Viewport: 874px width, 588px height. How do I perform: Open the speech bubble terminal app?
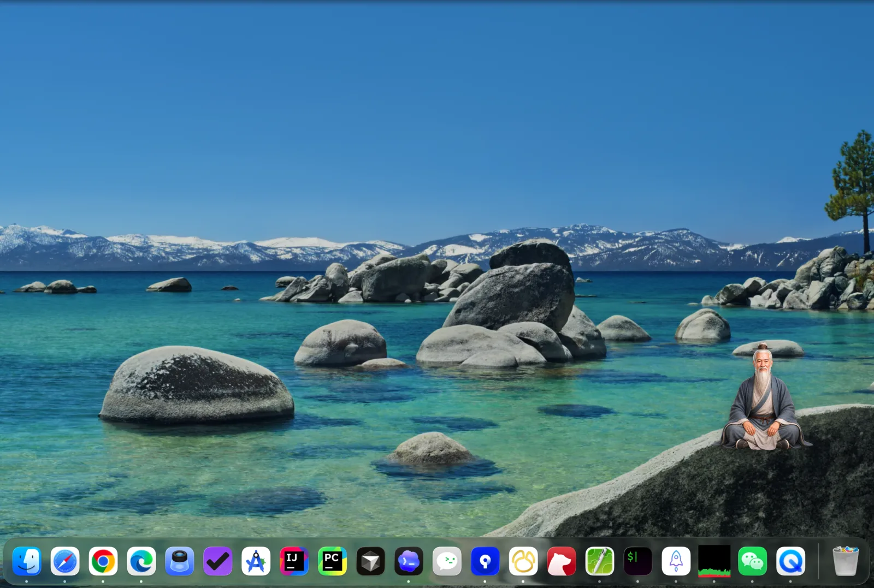(x=447, y=561)
